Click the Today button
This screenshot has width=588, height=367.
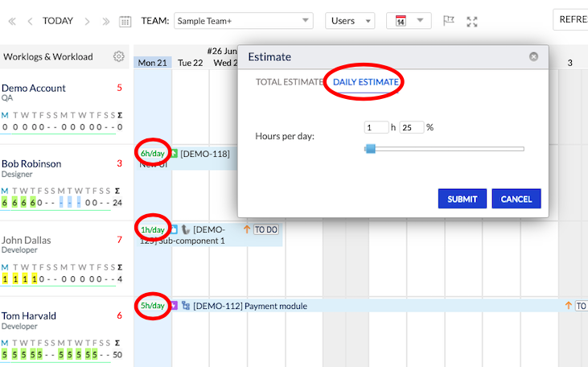click(x=58, y=21)
